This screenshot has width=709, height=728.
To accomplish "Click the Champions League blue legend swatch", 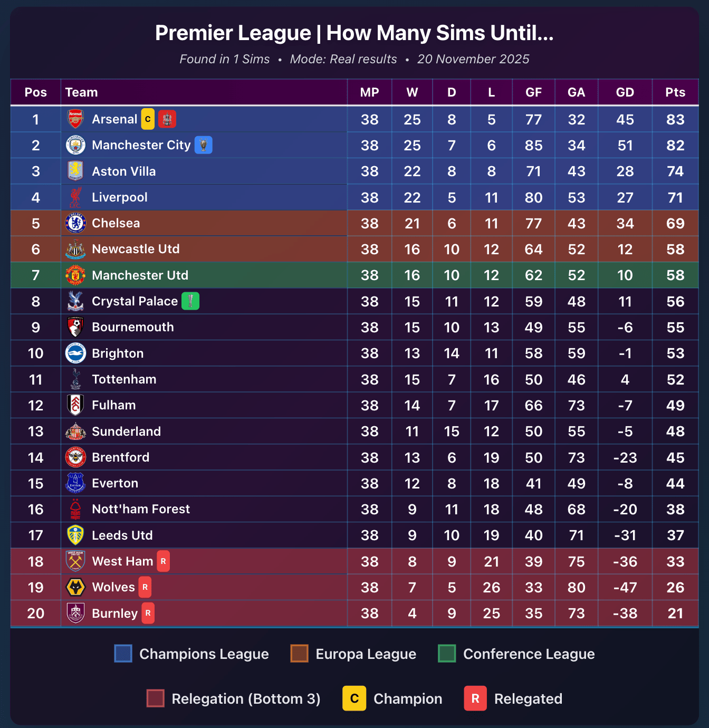I will point(123,654).
